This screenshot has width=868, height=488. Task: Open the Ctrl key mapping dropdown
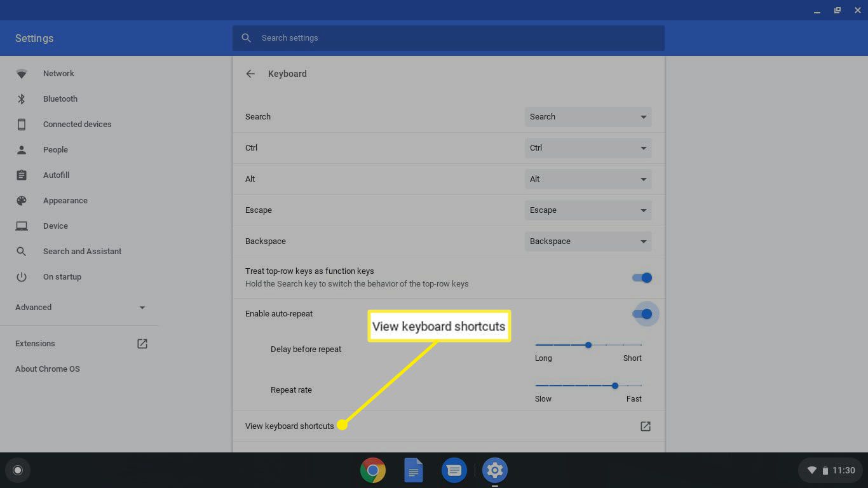pos(588,148)
